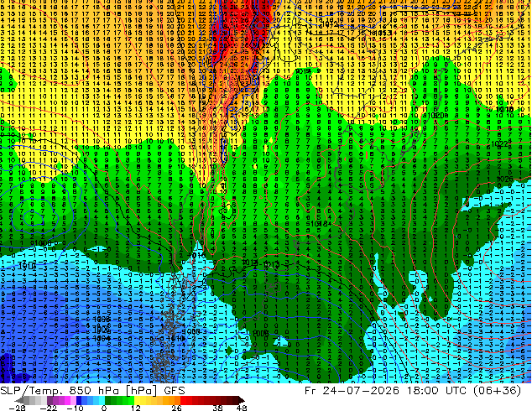Click the 1026 isobar label on the map
The width and height of the screenshot is (532, 411).
[x=504, y=179]
